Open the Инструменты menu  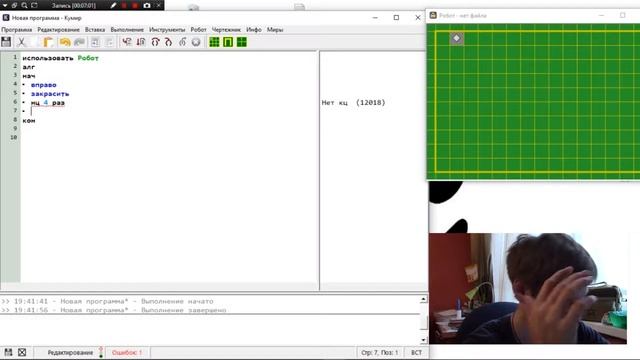click(167, 29)
